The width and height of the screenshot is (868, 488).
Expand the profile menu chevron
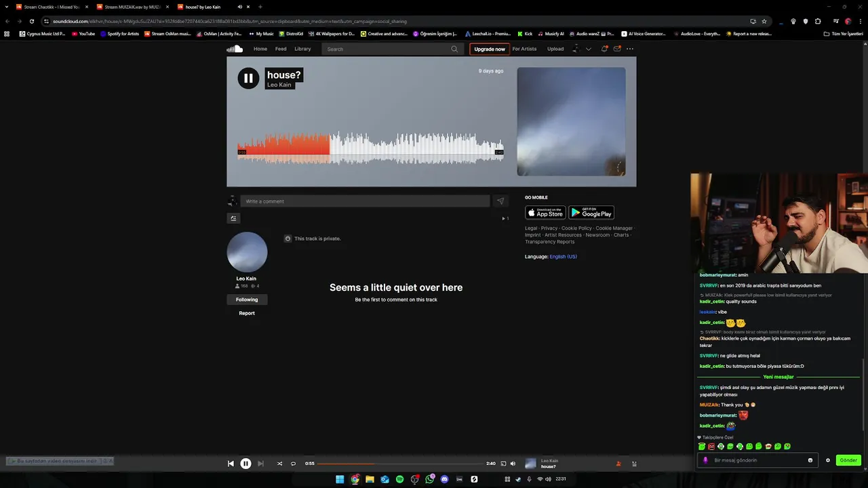coord(588,49)
